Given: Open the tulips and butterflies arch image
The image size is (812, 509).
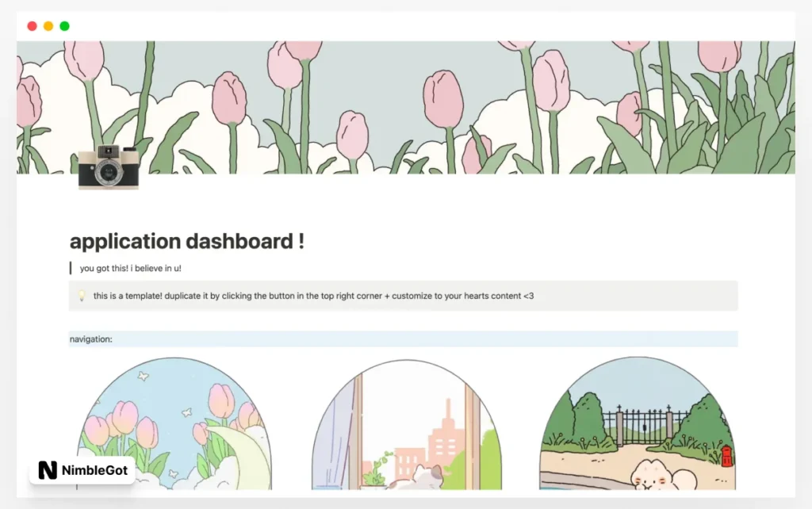Looking at the screenshot, I should click(174, 423).
